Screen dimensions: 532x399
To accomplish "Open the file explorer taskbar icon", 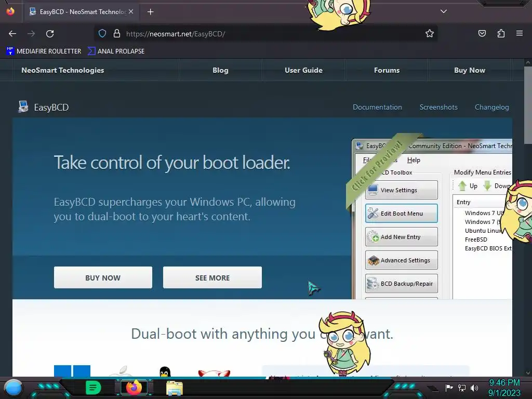I will (175, 388).
